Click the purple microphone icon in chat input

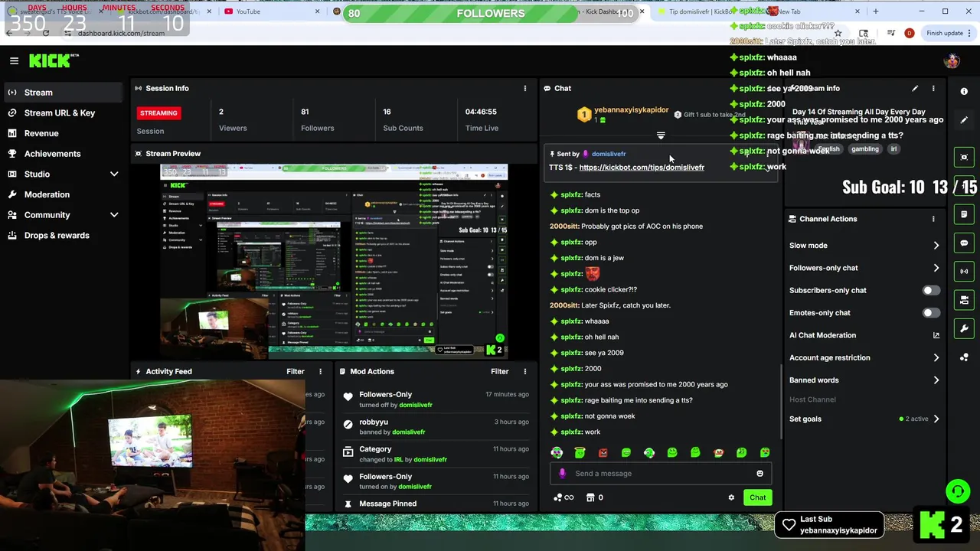click(x=562, y=473)
